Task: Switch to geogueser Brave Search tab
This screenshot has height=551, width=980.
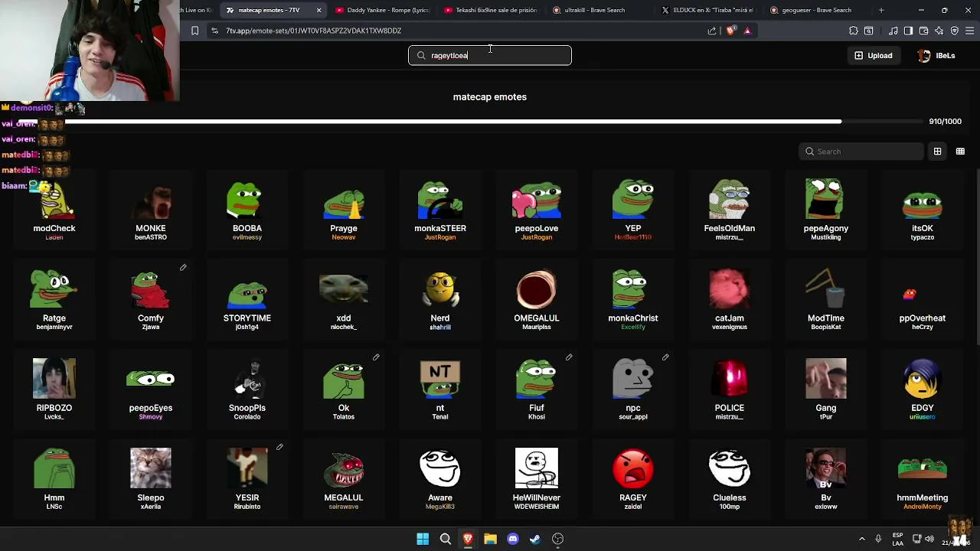Action: click(x=818, y=10)
